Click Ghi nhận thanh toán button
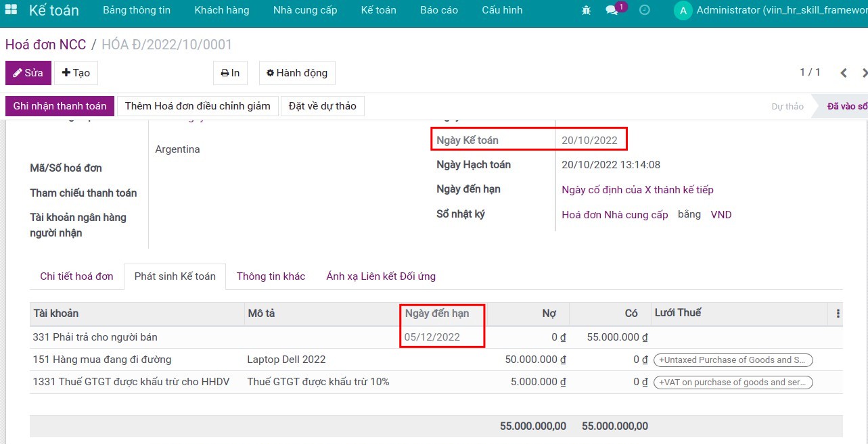The image size is (868, 444). 60,106
